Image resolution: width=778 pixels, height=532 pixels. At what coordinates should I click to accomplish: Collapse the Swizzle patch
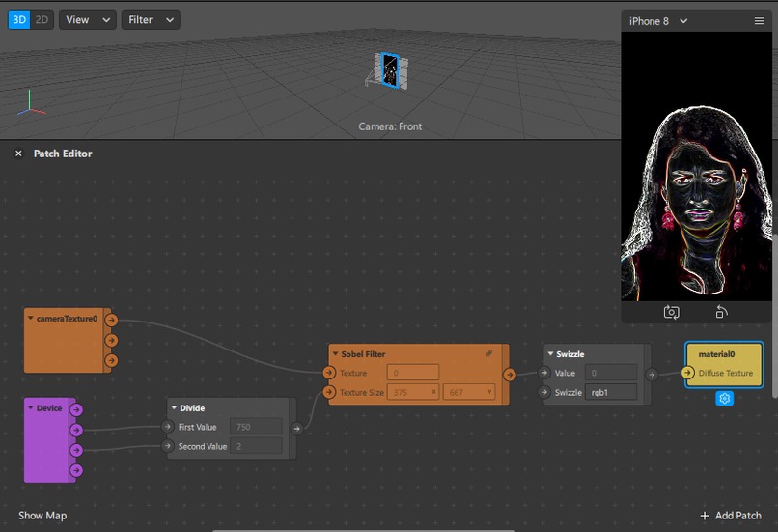[x=550, y=353]
